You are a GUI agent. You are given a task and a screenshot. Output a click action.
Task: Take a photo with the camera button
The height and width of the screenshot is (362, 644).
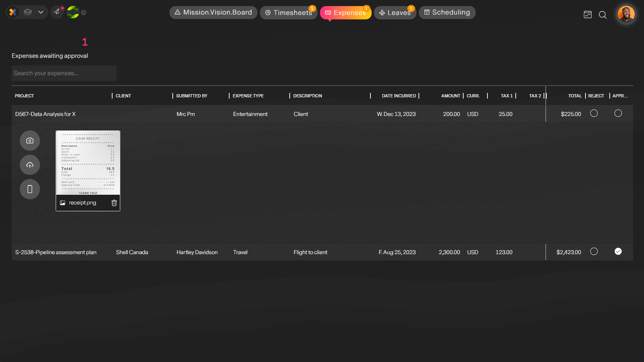click(30, 141)
